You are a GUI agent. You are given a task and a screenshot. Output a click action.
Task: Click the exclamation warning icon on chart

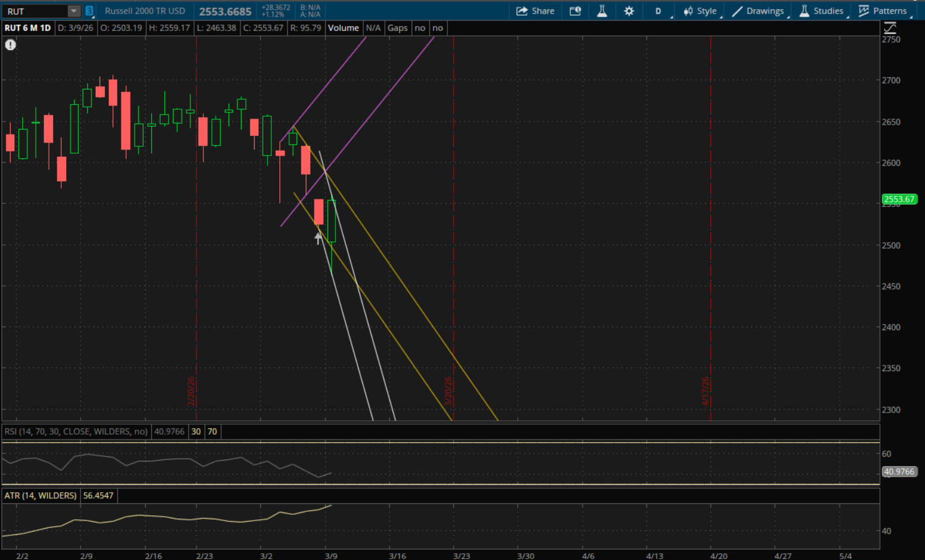pyautogui.click(x=11, y=44)
